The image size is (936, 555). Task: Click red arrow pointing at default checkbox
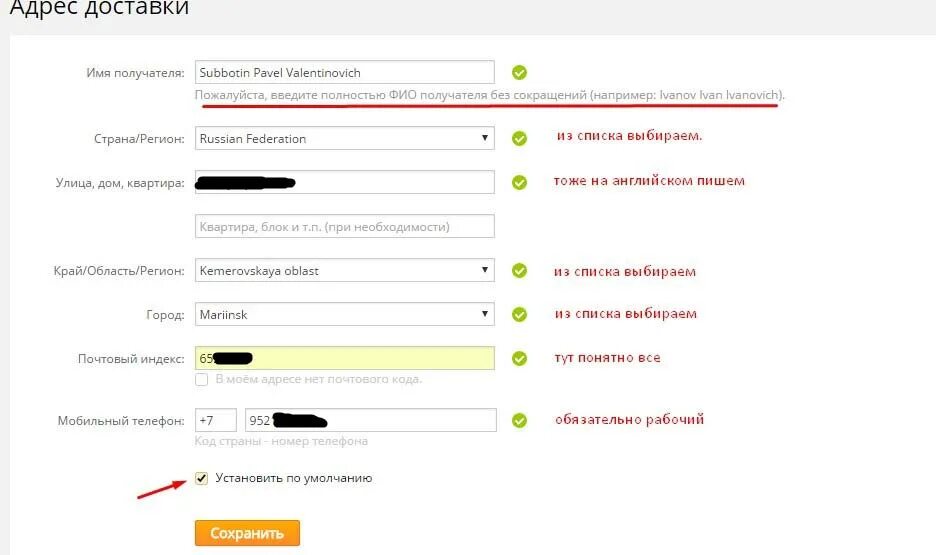pos(160,488)
